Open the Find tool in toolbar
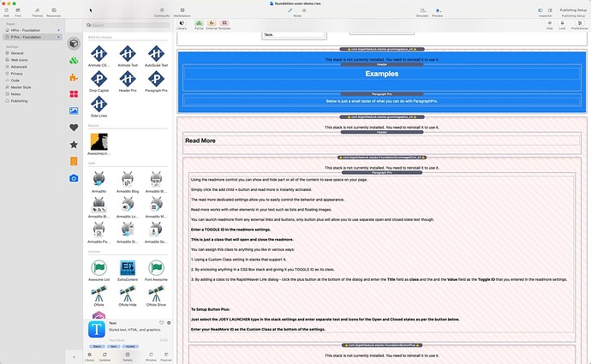 pyautogui.click(x=18, y=10)
